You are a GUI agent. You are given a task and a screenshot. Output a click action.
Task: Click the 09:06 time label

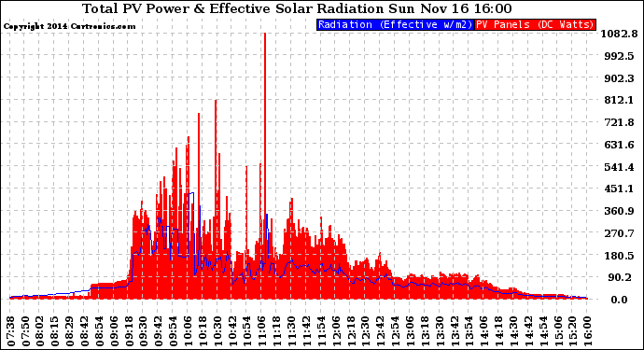115,331
